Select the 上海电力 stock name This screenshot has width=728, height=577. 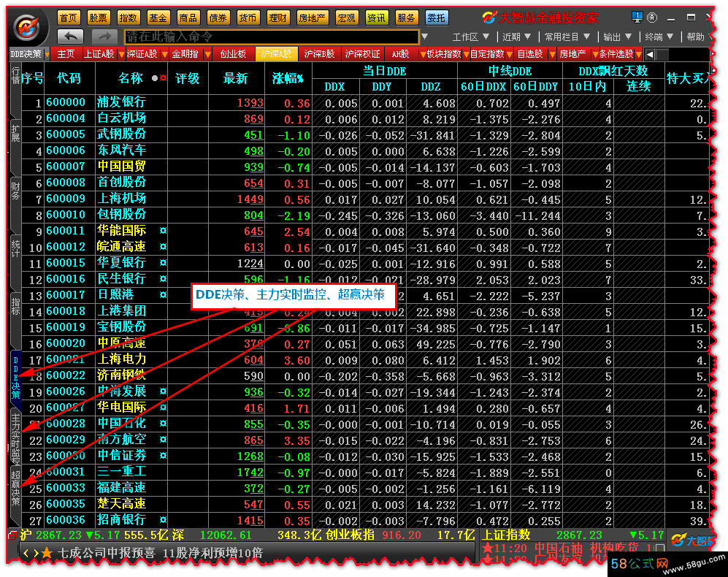click(x=122, y=359)
